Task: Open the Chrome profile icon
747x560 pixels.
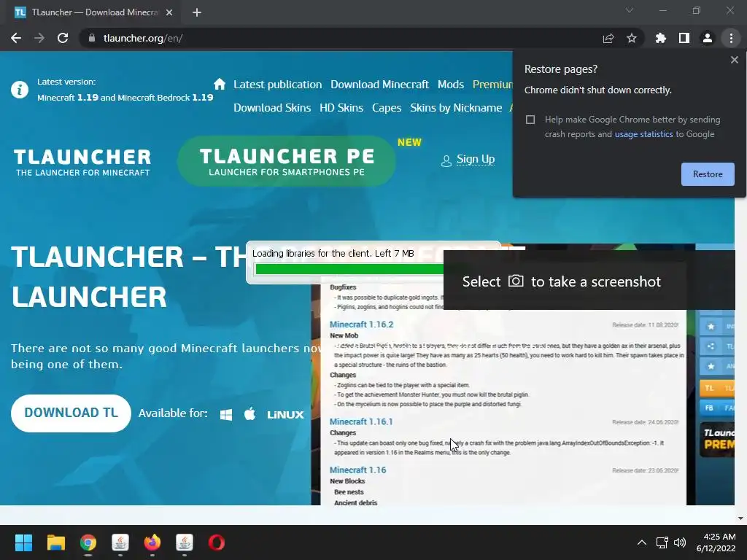Action: click(x=707, y=38)
